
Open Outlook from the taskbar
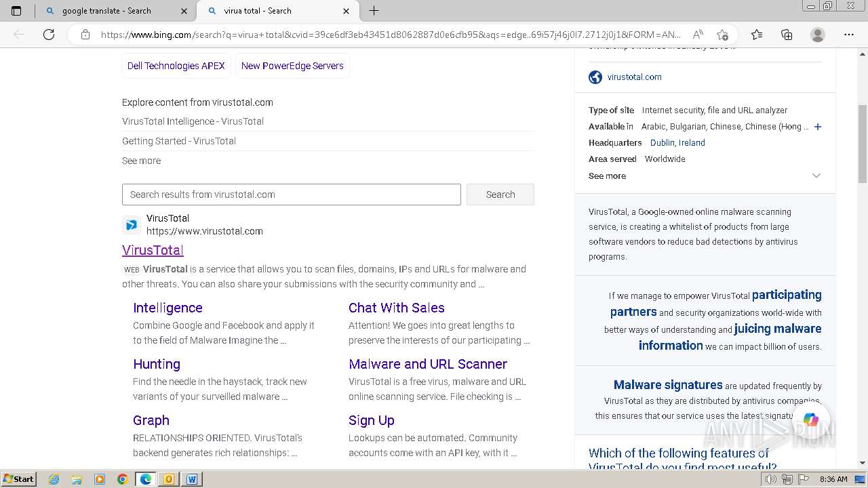[169, 479]
